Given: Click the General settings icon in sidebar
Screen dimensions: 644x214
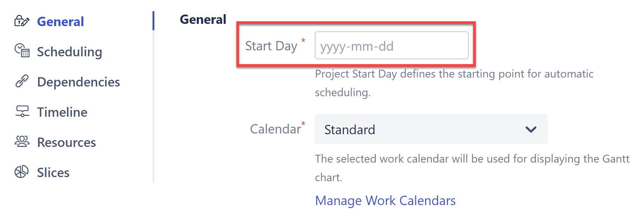Looking at the screenshot, I should click(x=22, y=21).
